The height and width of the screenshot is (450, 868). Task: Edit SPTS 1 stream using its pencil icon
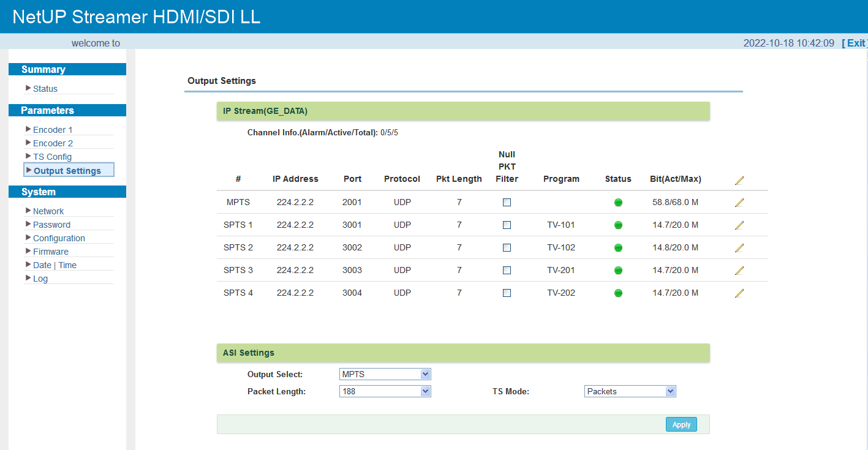[x=739, y=225]
